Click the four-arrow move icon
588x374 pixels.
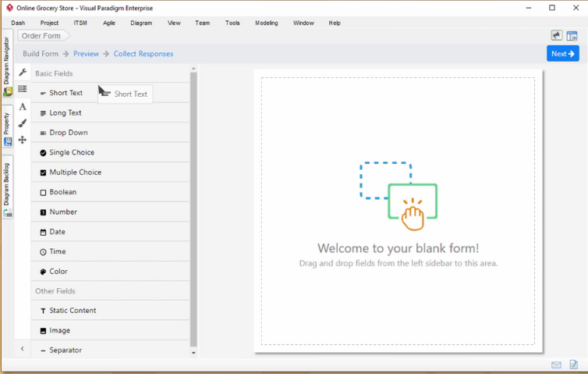tap(23, 140)
